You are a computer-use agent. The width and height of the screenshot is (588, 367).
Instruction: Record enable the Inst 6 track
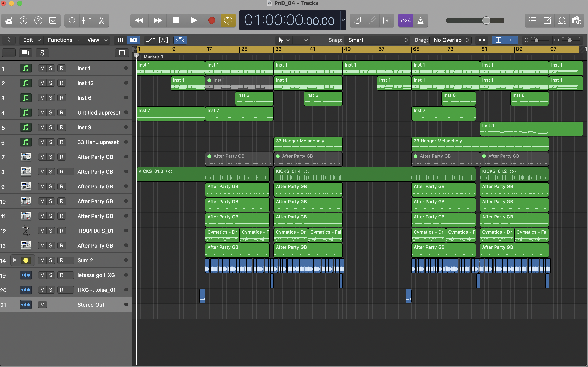click(62, 98)
